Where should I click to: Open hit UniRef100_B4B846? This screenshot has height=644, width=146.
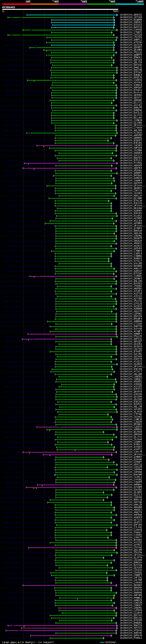(131, 110)
